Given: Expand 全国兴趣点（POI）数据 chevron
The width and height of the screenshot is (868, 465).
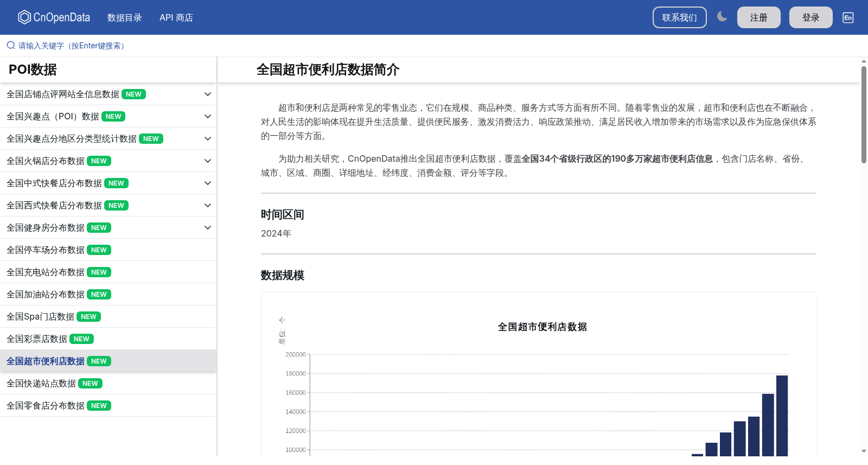Looking at the screenshot, I should coord(207,117).
